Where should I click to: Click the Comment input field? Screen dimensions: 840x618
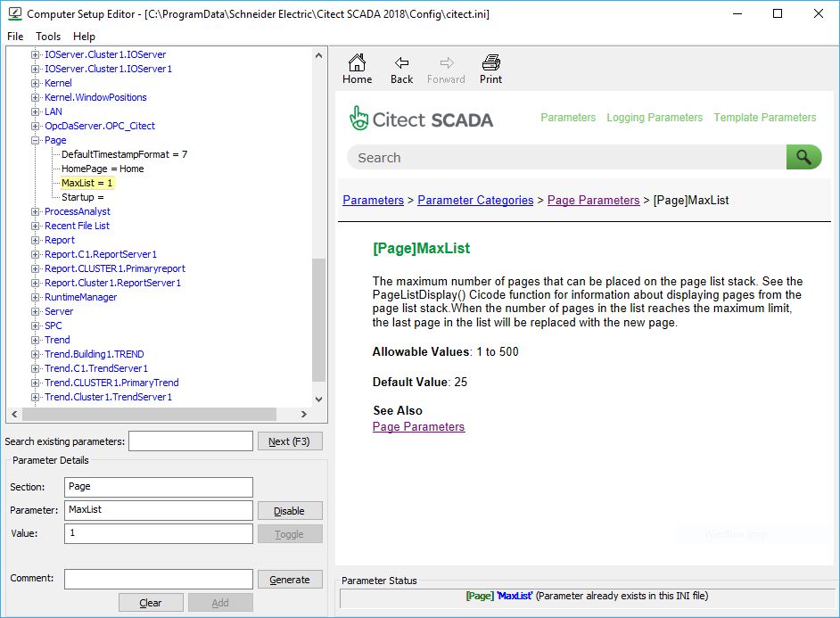[159, 579]
